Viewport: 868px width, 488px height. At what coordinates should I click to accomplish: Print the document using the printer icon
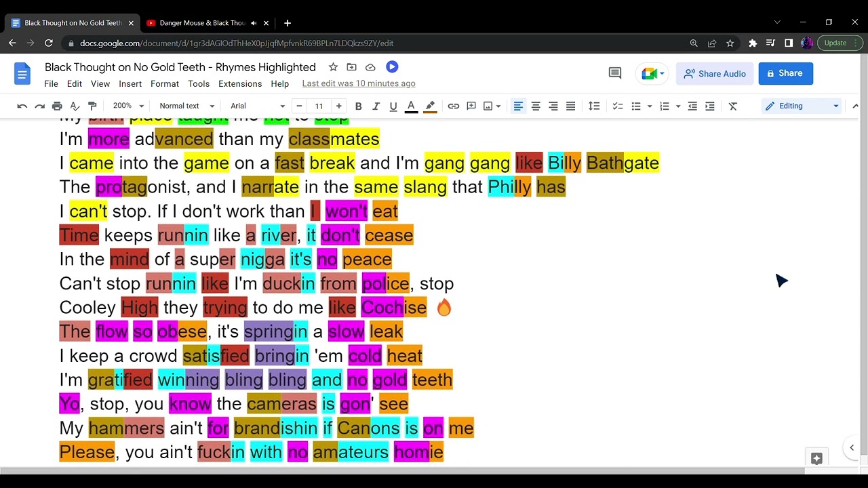click(57, 106)
